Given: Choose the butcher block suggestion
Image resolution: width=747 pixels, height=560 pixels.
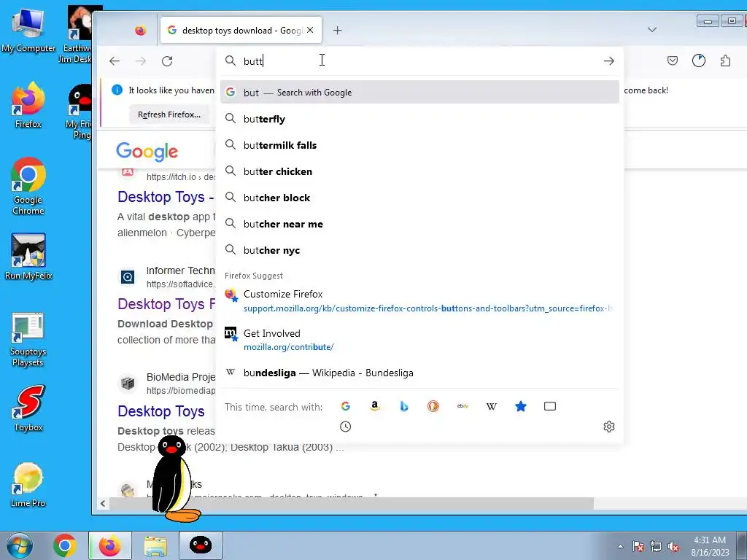Looking at the screenshot, I should [x=419, y=197].
